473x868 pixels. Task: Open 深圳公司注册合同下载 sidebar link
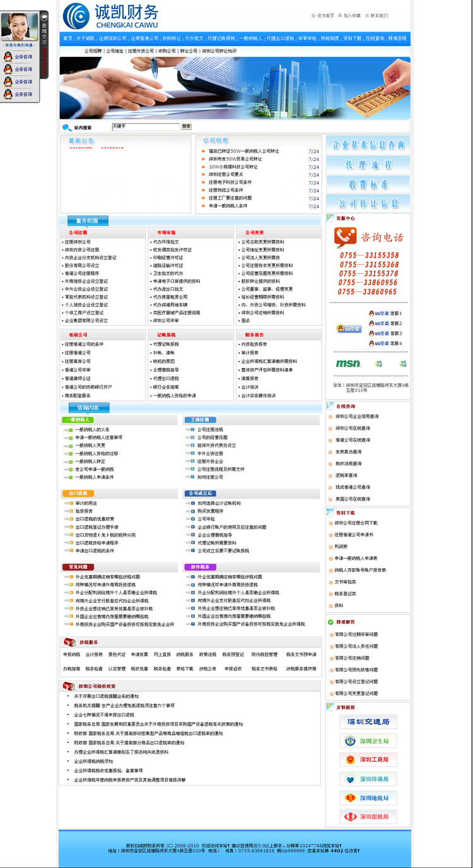[356, 523]
